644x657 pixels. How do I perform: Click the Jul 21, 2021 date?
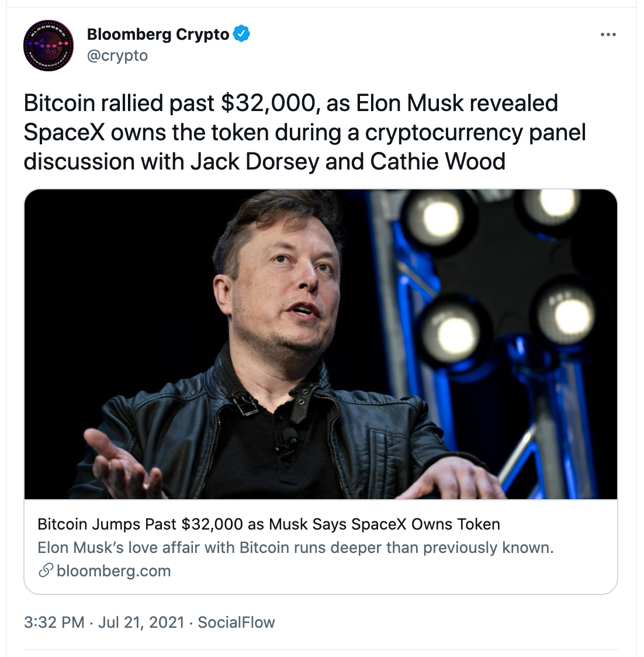coord(141,623)
